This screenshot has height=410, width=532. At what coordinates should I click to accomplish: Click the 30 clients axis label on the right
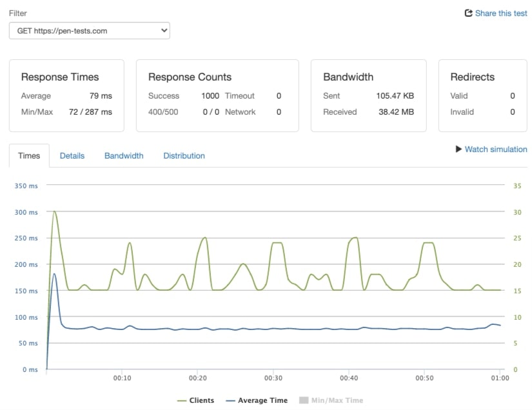point(517,212)
